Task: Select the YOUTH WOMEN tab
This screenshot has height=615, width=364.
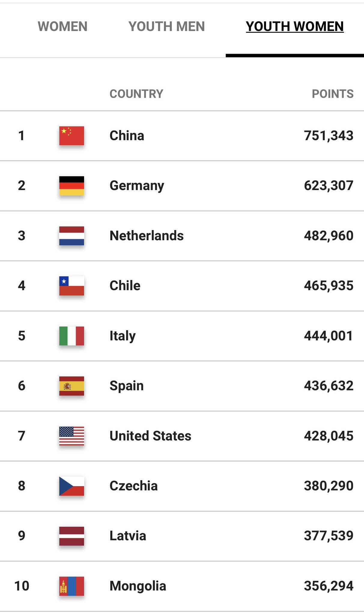Action: tap(295, 26)
